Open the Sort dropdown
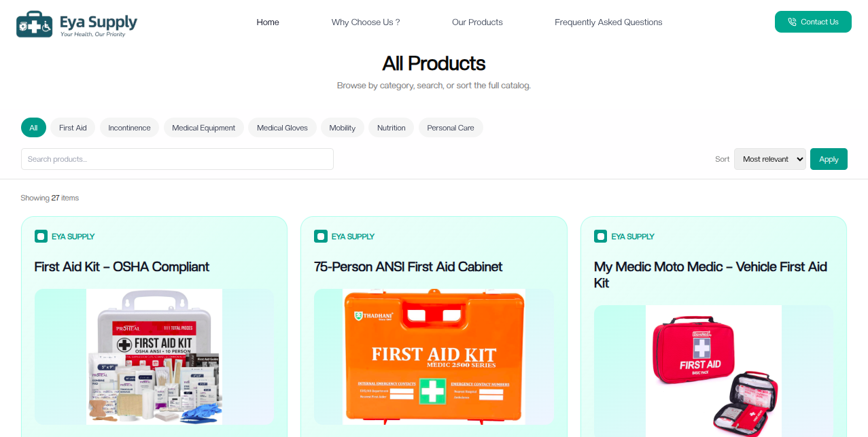The width and height of the screenshot is (868, 437). click(769, 159)
